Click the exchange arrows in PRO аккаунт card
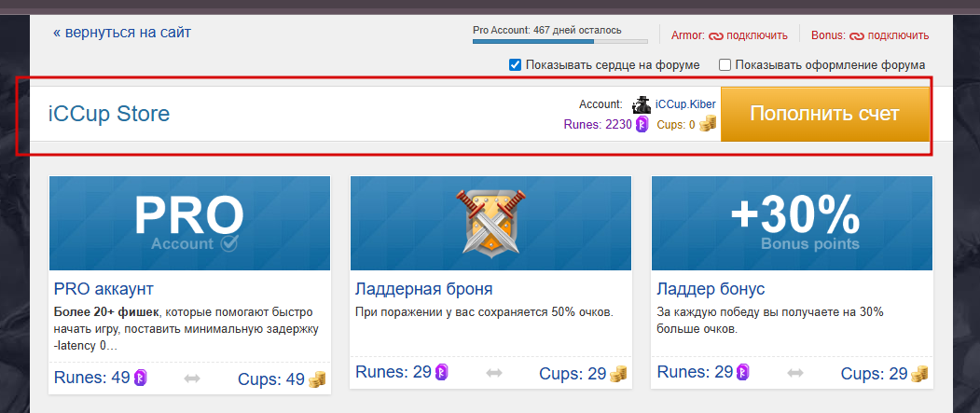The width and height of the screenshot is (980, 413). 192,378
